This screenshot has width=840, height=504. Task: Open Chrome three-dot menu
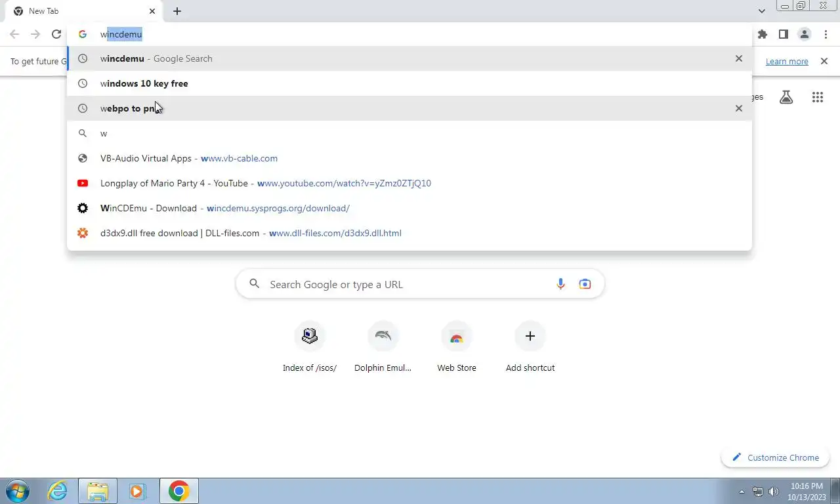pos(826,34)
